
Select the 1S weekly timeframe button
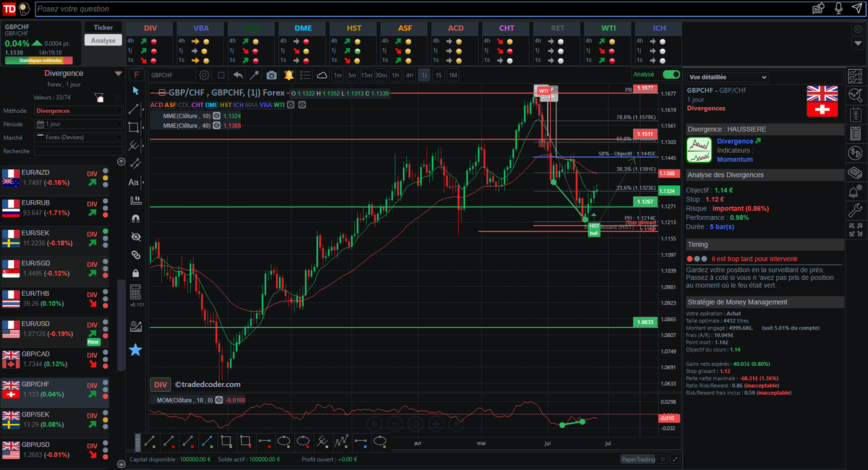438,75
